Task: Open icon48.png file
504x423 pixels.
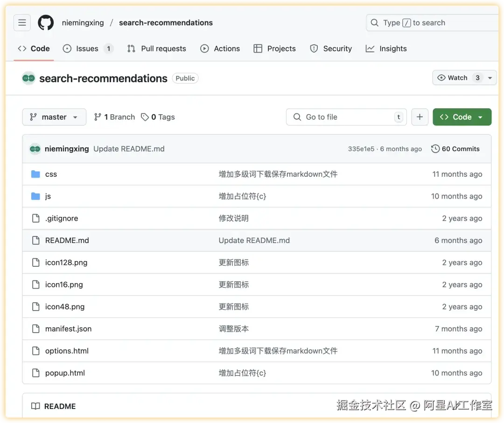Action: pos(65,307)
